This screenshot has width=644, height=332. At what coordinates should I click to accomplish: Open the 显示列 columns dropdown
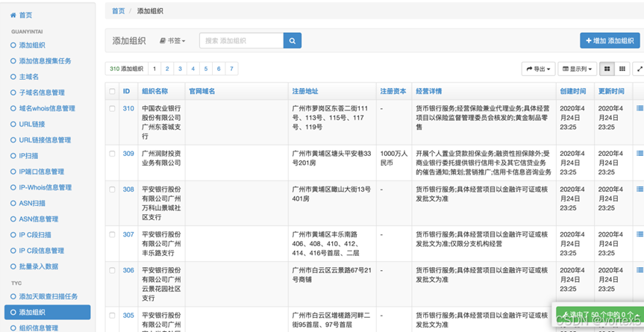[x=577, y=69]
